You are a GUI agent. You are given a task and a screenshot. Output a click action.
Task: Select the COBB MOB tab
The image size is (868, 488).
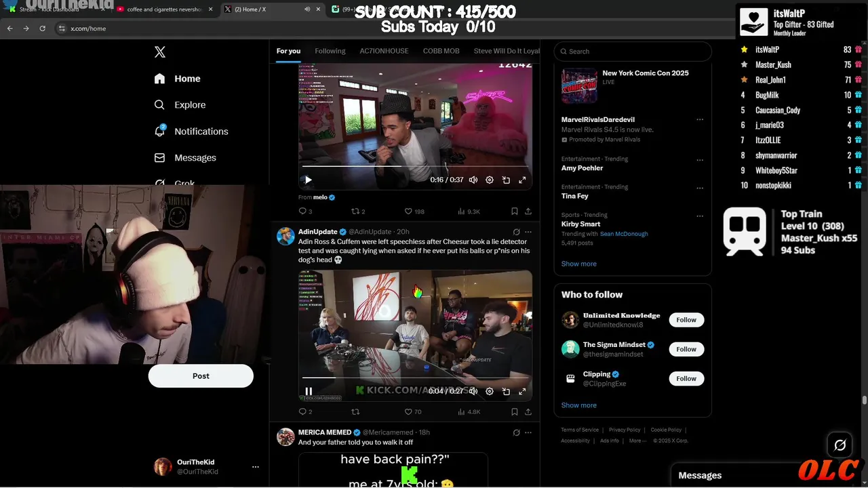click(x=441, y=51)
